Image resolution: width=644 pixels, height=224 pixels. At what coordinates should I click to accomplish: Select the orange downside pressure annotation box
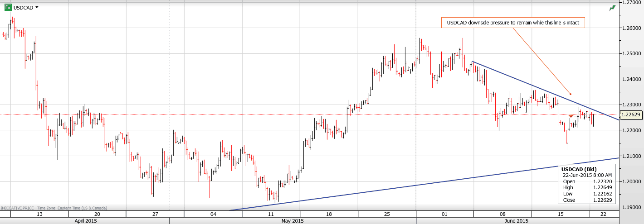click(x=512, y=23)
